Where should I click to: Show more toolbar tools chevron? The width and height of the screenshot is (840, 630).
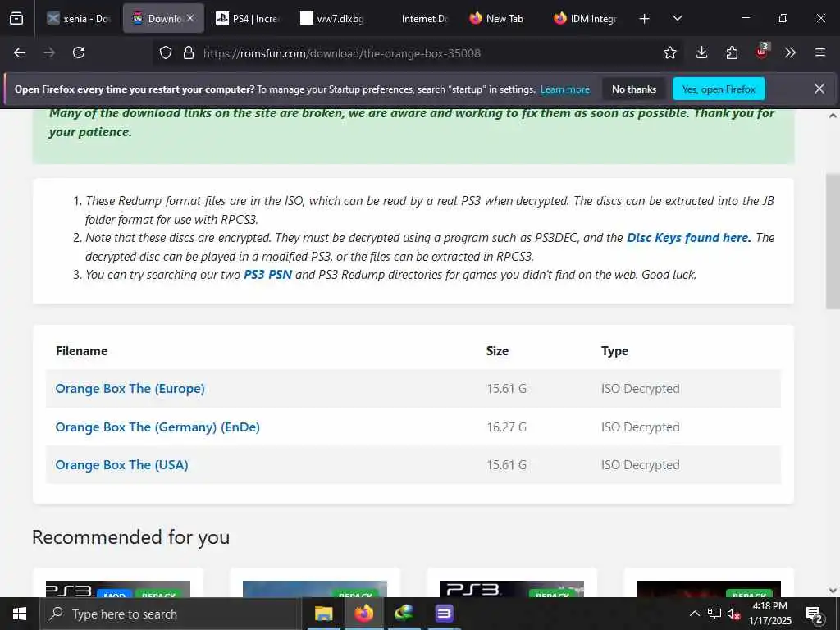[790, 52]
